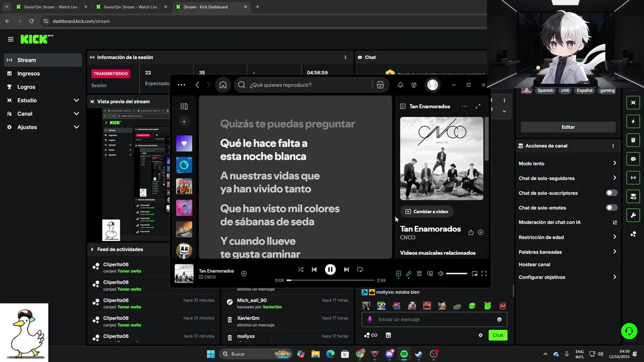Image resolution: width=644 pixels, height=362 pixels.
Task: Expand Spotify Your Library sidebar
Action: pyautogui.click(x=184, y=106)
